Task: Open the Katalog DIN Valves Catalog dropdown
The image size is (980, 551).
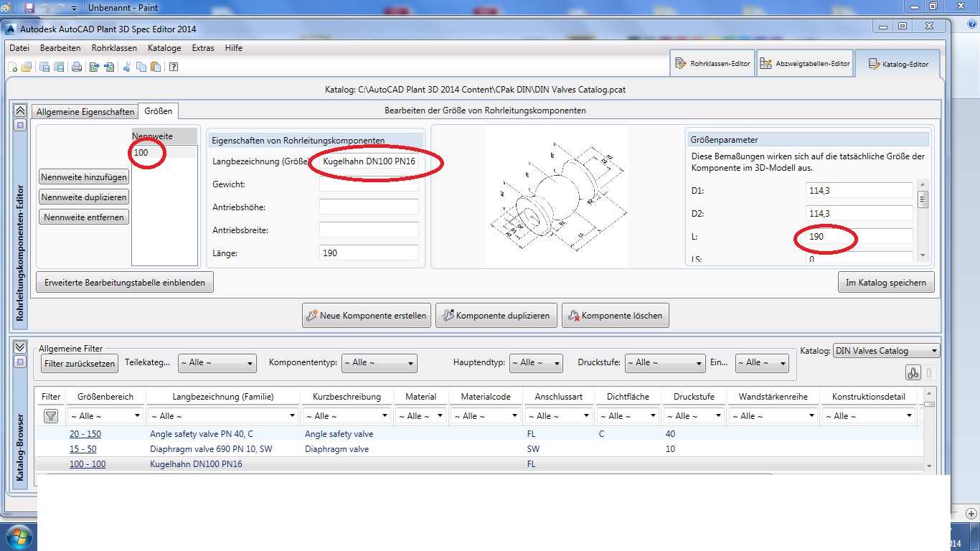Action: (887, 351)
